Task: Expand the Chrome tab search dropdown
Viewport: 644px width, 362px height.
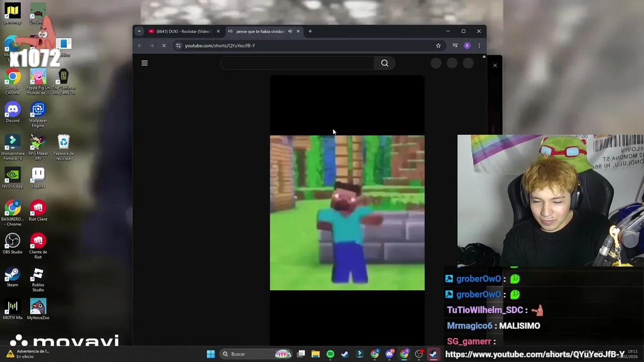Action: click(139, 31)
